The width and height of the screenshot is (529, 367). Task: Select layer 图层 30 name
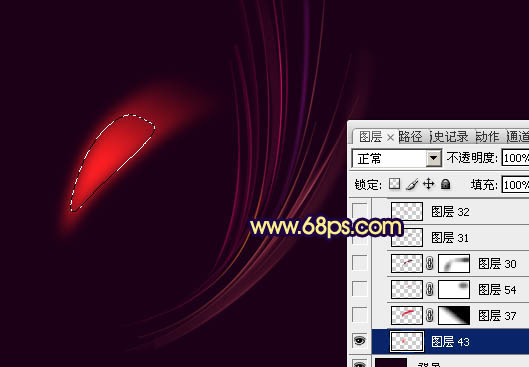497,264
